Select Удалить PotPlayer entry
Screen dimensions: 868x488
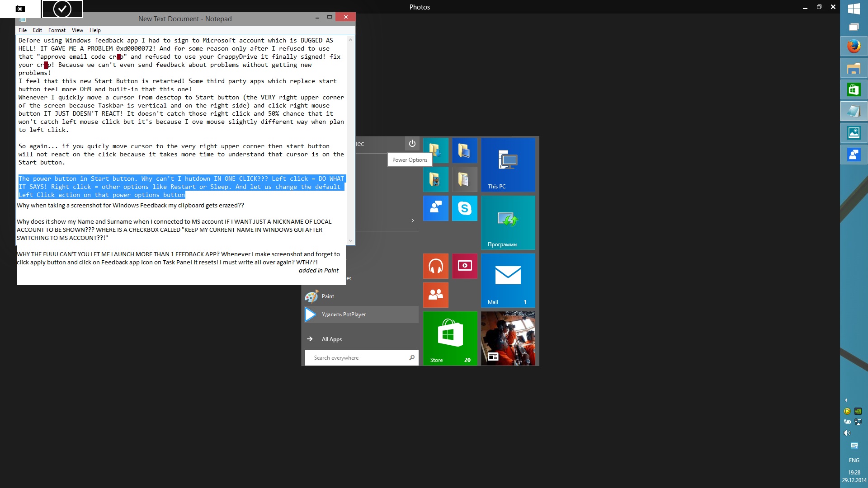coord(361,314)
